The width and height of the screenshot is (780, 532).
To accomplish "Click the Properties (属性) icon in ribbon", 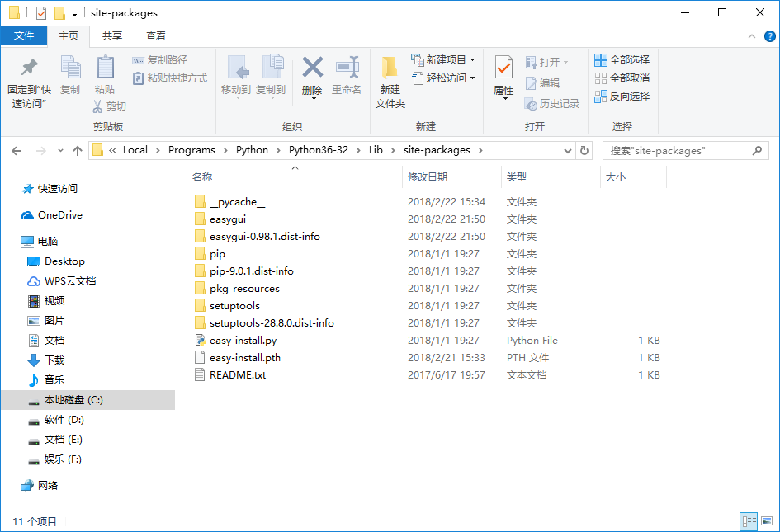I will 503,68.
